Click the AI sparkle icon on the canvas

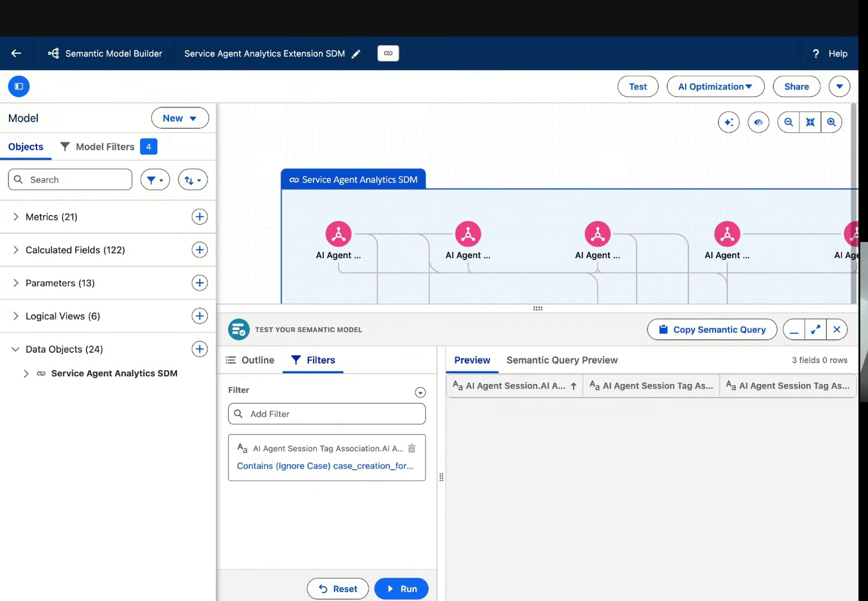click(728, 122)
